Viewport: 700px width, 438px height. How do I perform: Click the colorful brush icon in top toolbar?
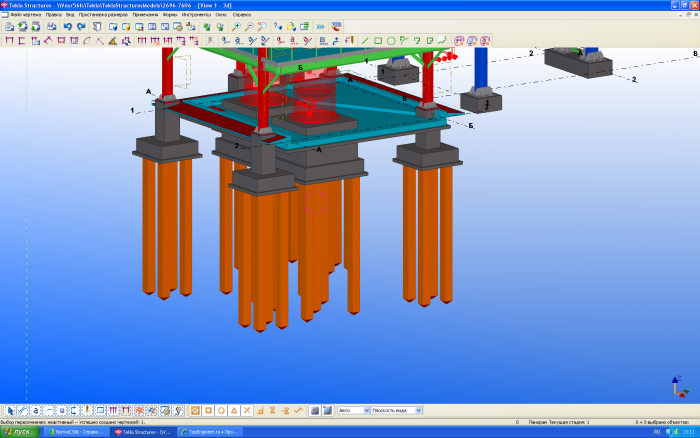coord(336,27)
